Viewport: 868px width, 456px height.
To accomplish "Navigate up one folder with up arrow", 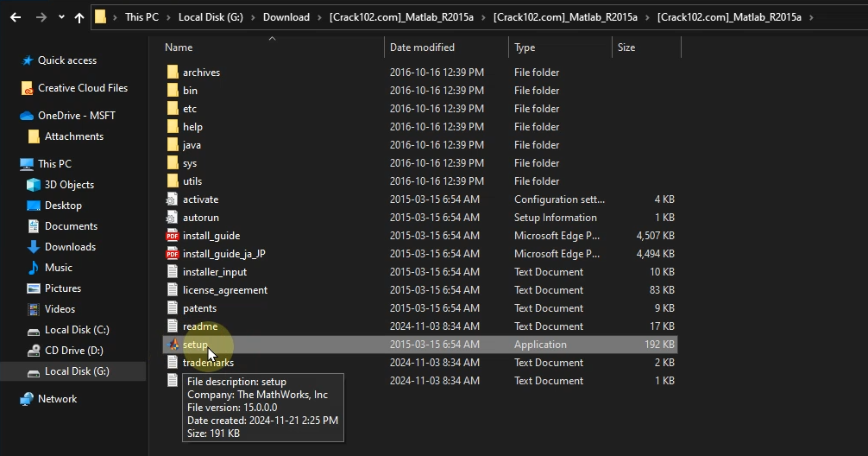I will [x=79, y=17].
